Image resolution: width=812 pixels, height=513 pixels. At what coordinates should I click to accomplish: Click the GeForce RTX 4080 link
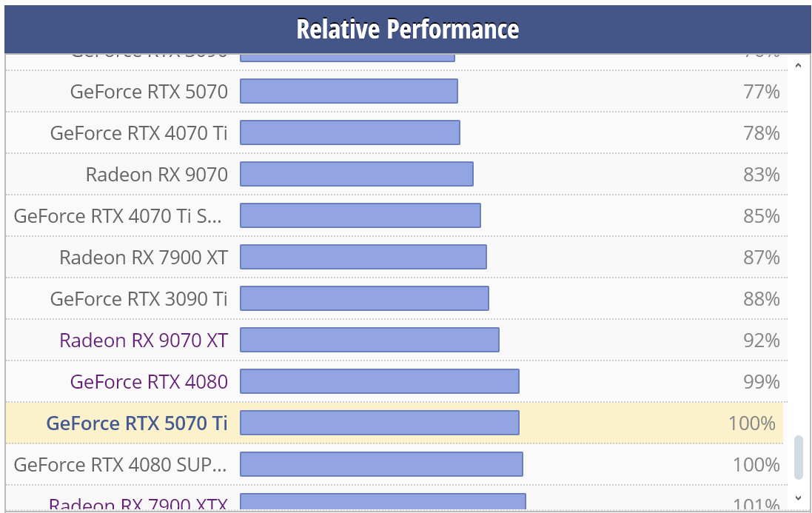pos(149,382)
